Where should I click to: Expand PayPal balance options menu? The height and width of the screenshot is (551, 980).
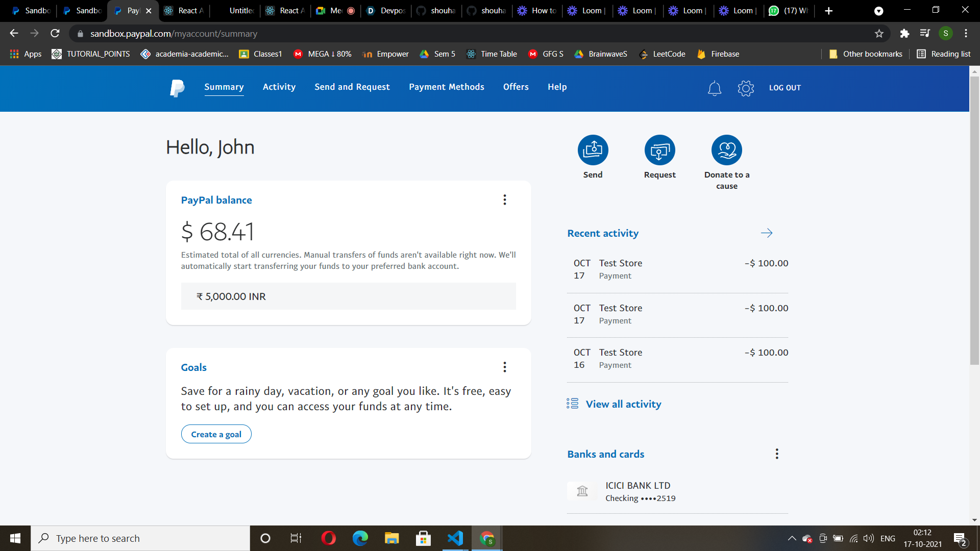click(505, 200)
